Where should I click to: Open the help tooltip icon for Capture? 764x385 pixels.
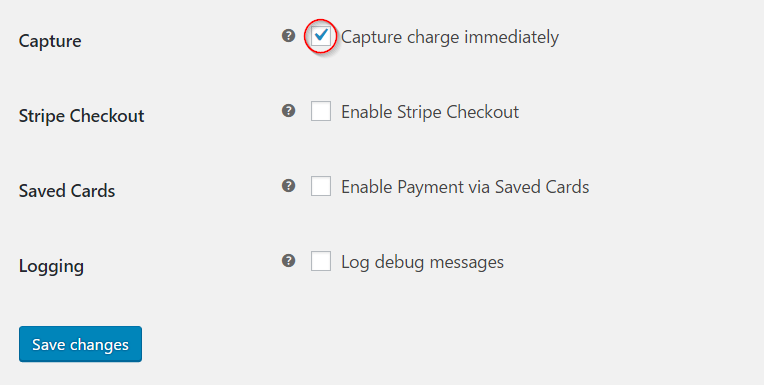coord(288,36)
